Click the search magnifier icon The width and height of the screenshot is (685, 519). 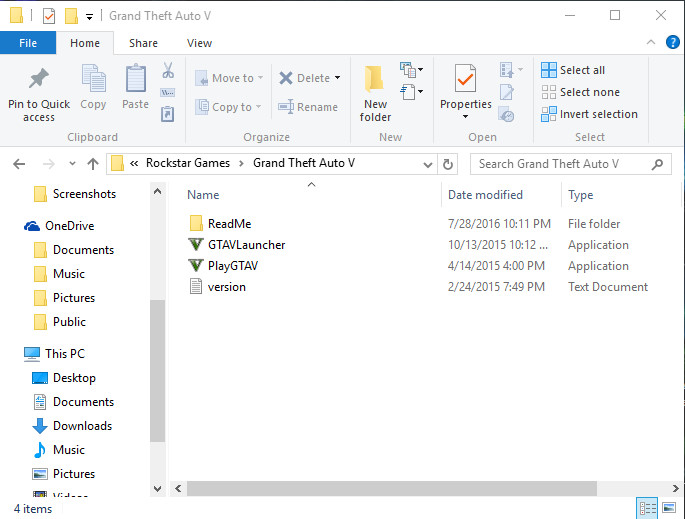pyautogui.click(x=657, y=164)
